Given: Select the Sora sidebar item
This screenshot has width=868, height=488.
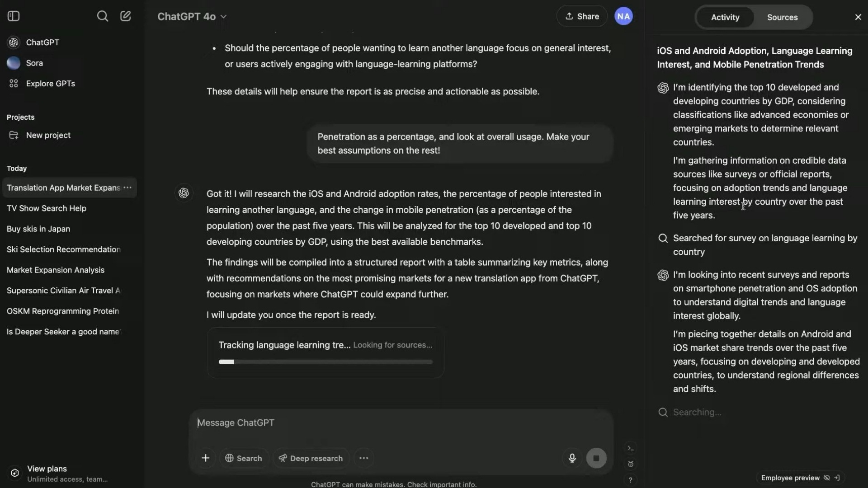Looking at the screenshot, I should [x=34, y=62].
